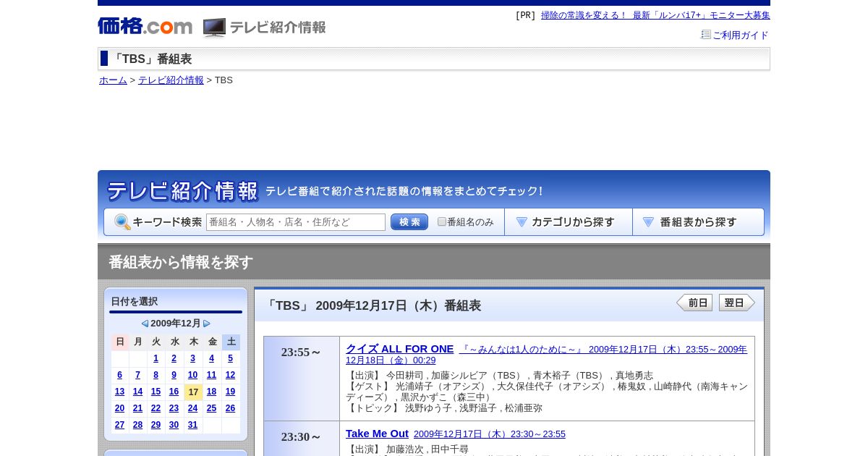Open Take Me Out 23:30～23:55 time link

click(490, 434)
